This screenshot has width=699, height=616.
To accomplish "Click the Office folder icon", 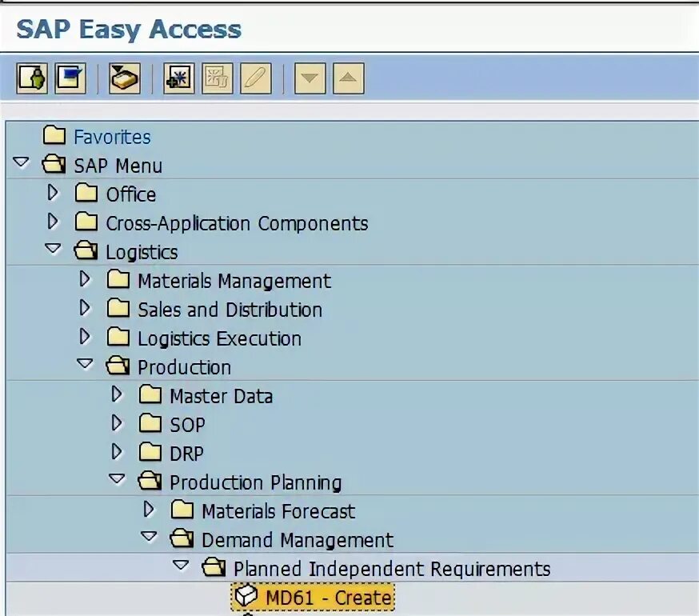I will 86,193.
